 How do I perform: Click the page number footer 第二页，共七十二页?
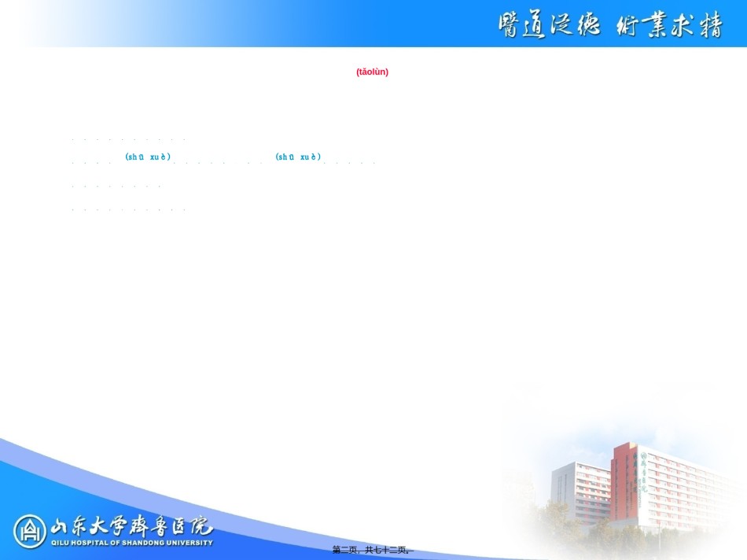pos(373,550)
